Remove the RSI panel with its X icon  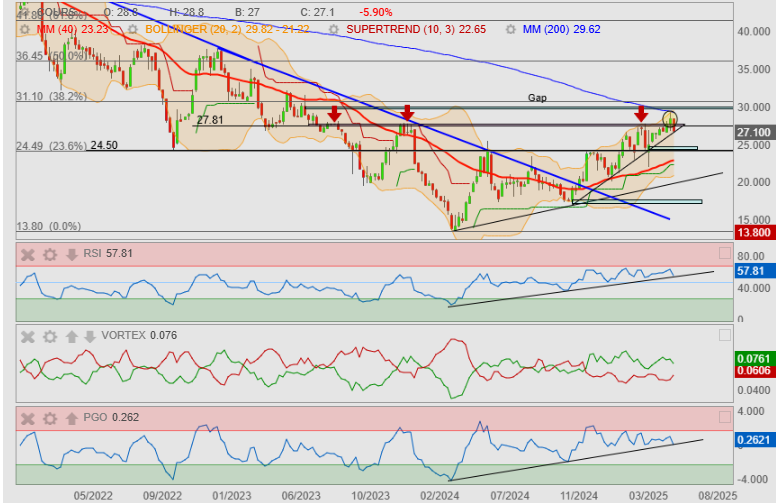28,254
